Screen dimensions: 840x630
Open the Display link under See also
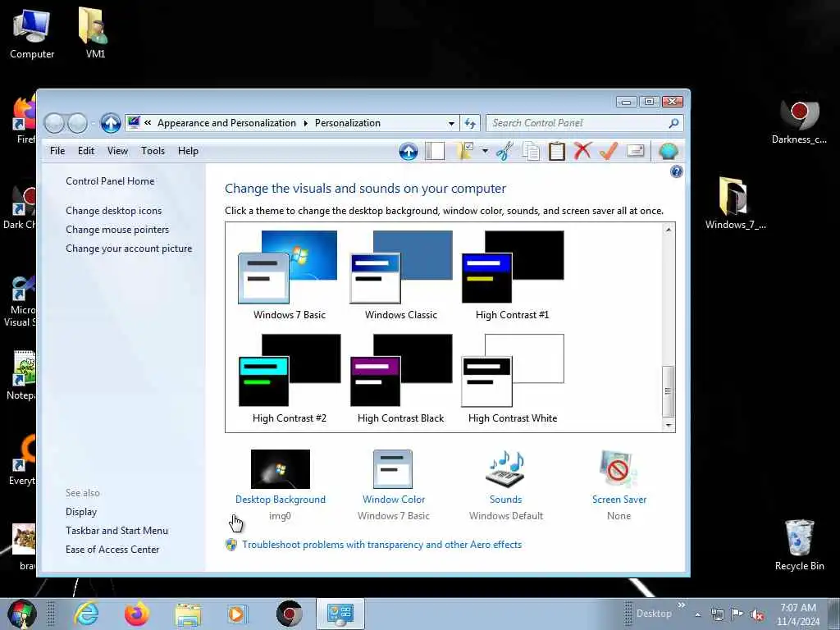[81, 512]
